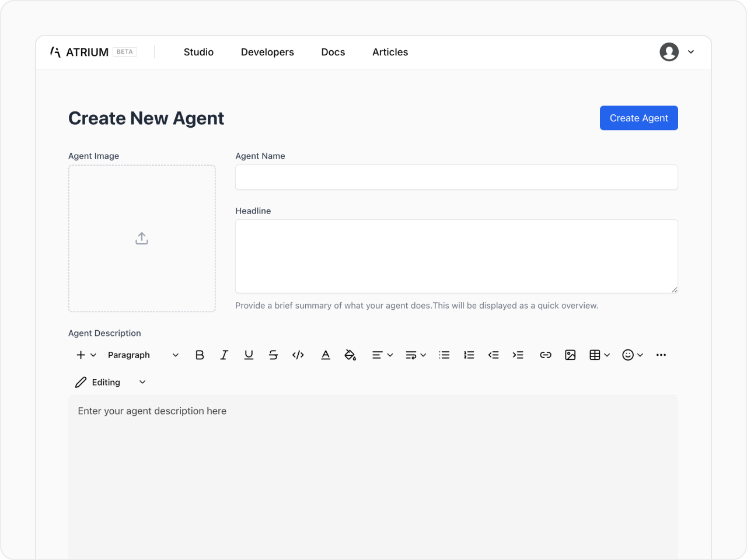
Task: Open the insert table dropdown
Action: point(599,355)
